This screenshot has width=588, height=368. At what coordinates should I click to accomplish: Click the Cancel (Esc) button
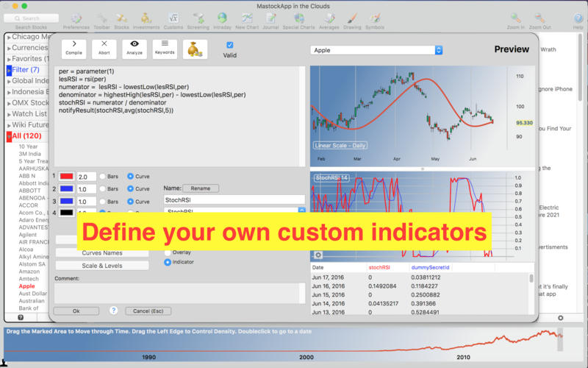[x=148, y=311]
